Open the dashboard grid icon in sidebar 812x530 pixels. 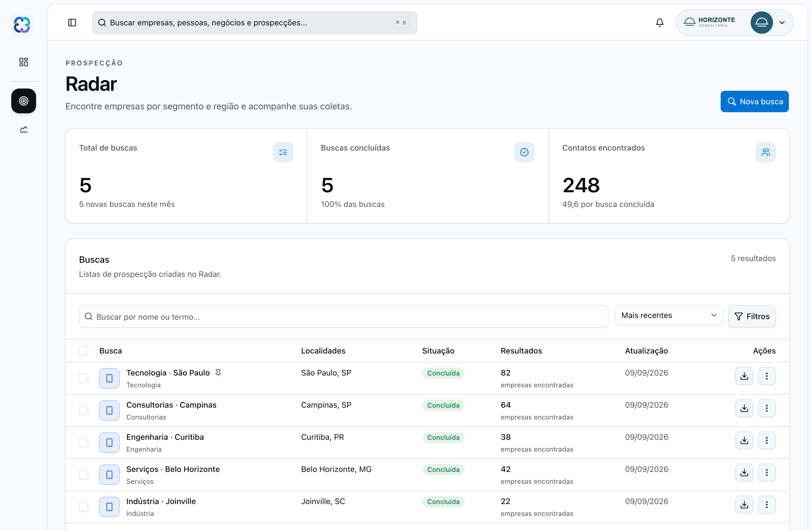23,62
